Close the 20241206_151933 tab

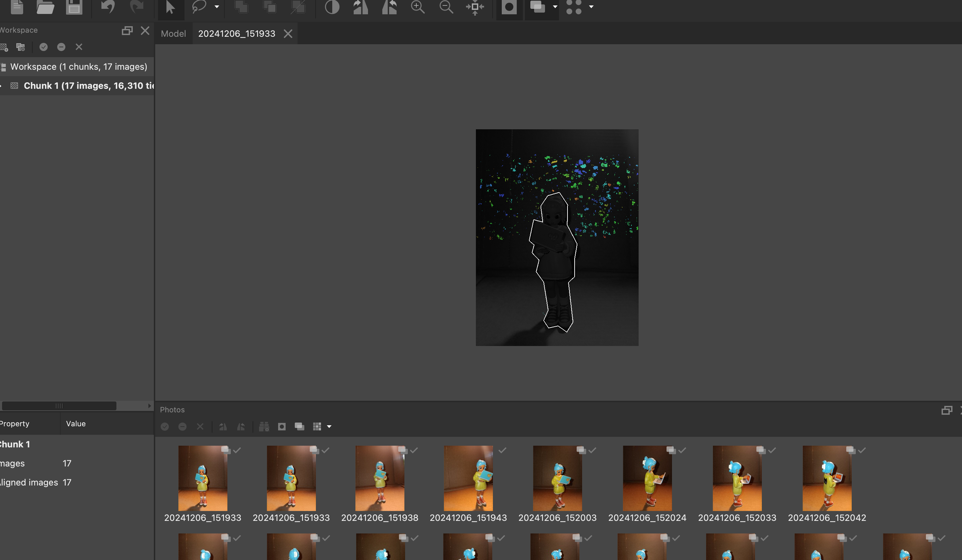coord(288,34)
